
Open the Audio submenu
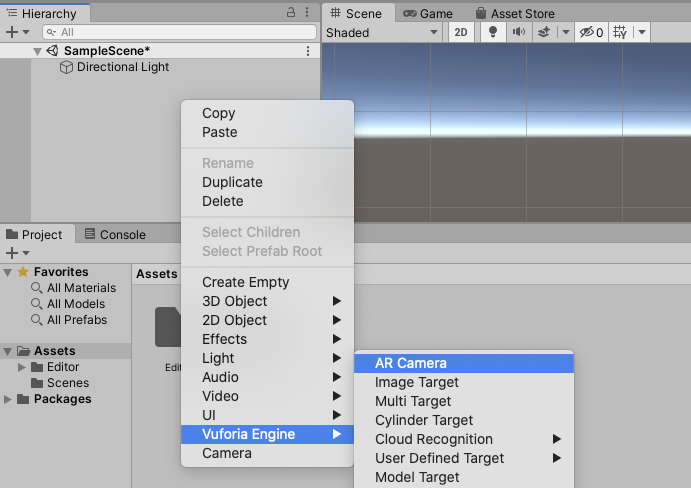click(267, 377)
